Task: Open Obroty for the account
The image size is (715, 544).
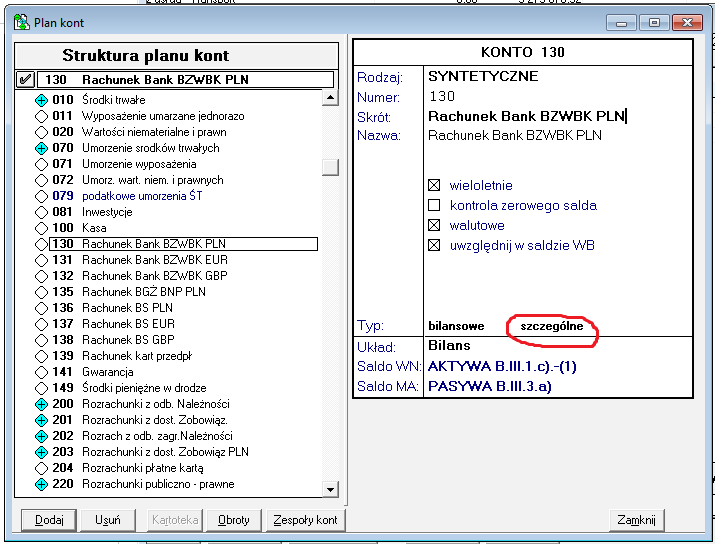Action: coord(233,520)
